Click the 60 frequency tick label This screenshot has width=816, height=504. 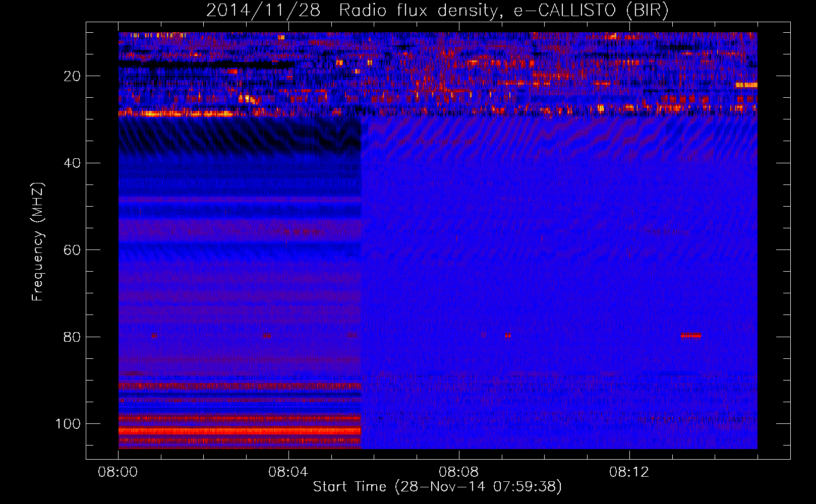[72, 250]
